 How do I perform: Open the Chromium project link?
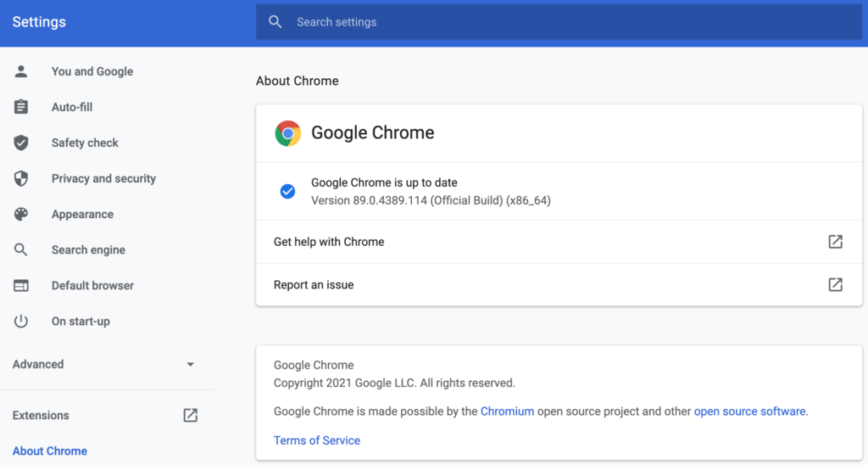pos(507,411)
